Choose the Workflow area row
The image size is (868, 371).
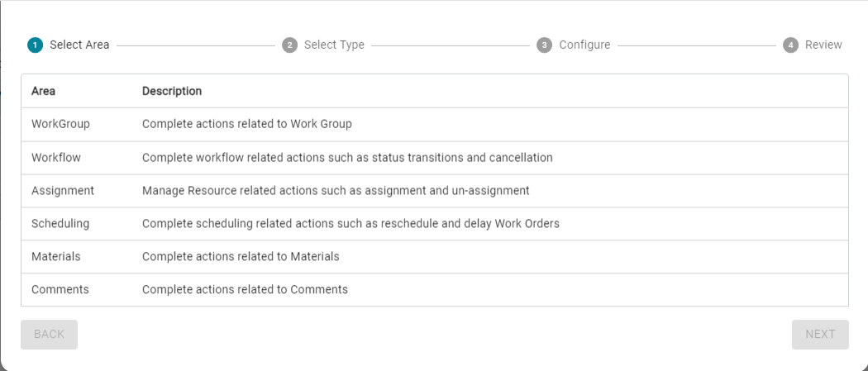56,157
